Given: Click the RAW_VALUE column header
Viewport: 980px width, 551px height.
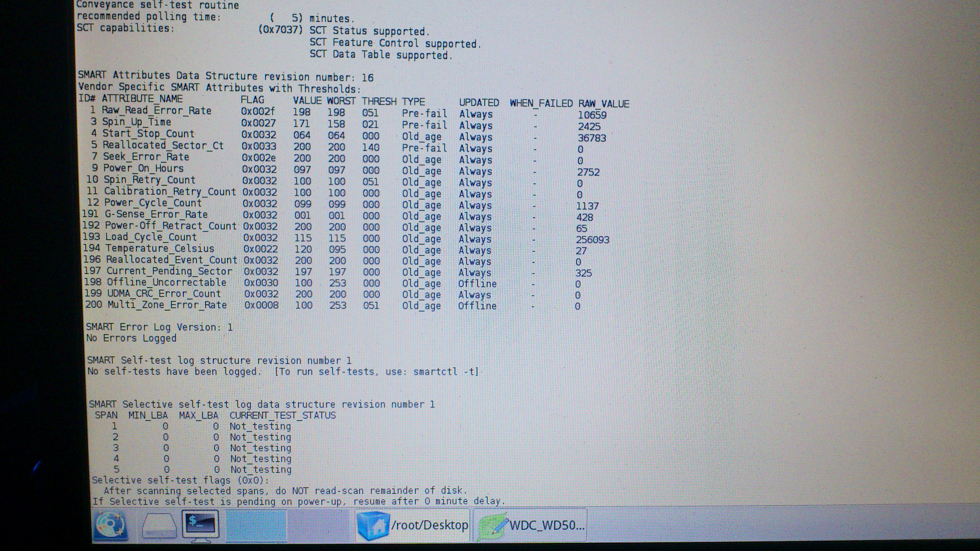Looking at the screenshot, I should [x=604, y=104].
